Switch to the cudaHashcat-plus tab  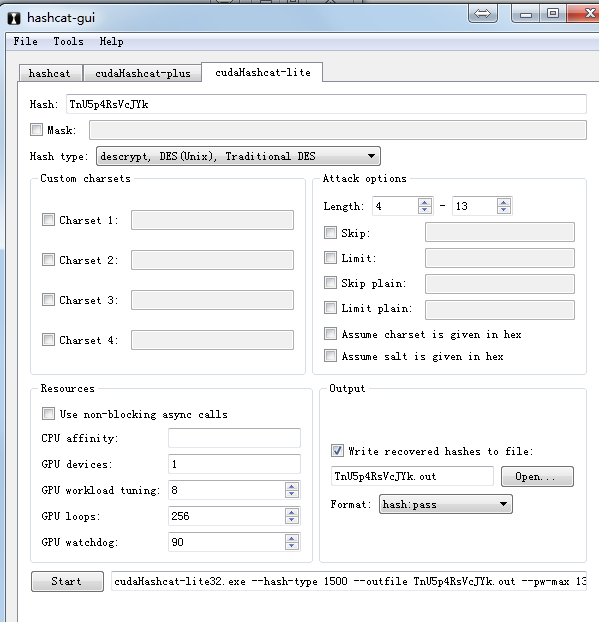(x=143, y=73)
